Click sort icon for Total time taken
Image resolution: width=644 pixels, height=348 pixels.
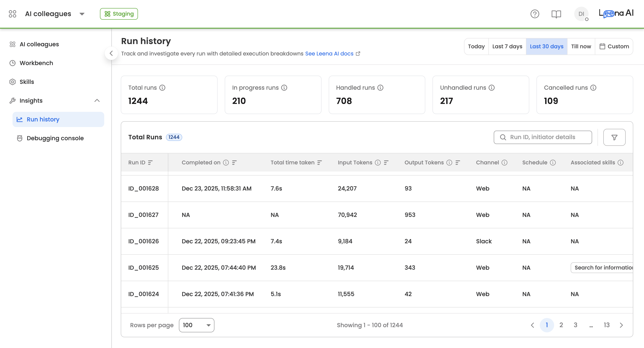[319, 163]
